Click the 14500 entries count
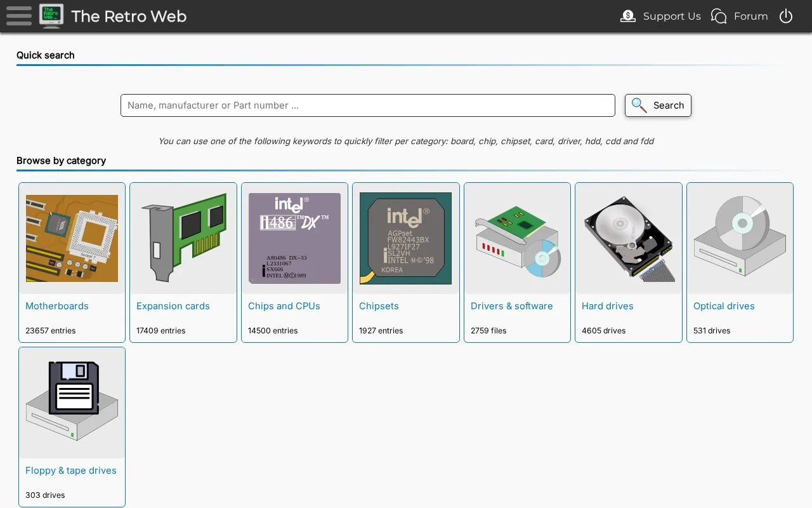The width and height of the screenshot is (812, 508). point(273,331)
